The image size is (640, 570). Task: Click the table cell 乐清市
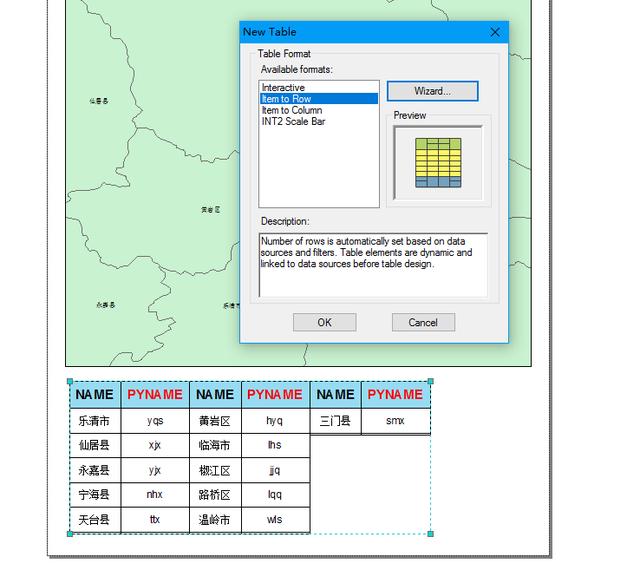click(94, 421)
